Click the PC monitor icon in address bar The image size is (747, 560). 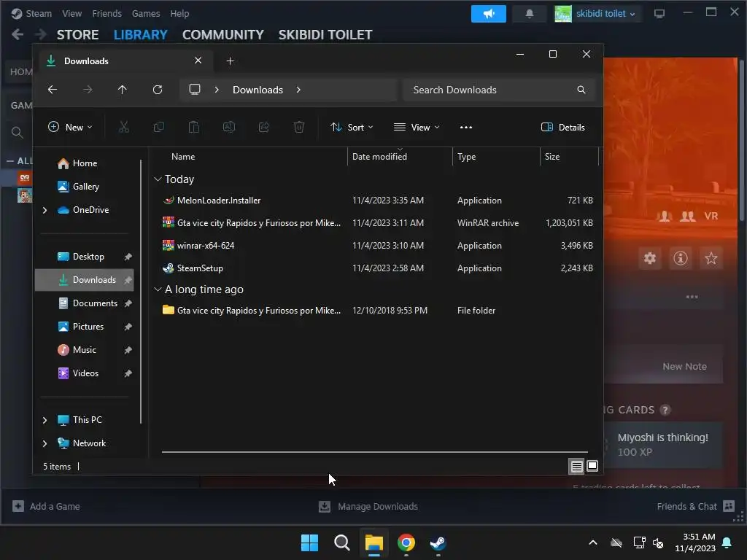click(195, 90)
